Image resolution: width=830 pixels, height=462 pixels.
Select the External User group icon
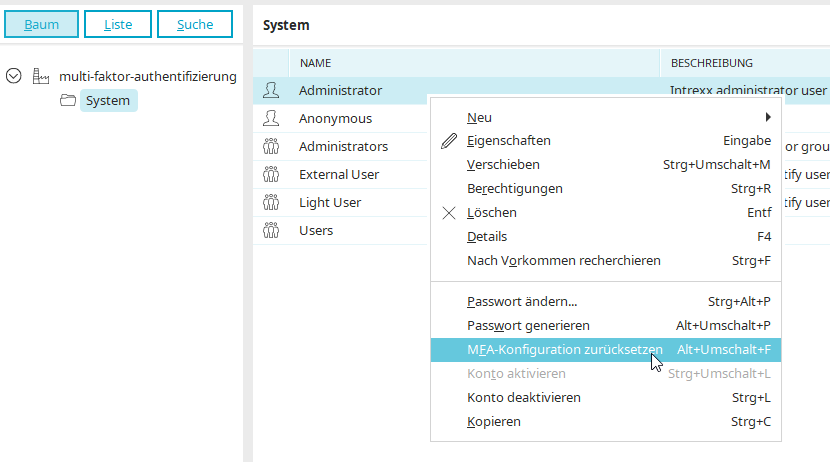(x=271, y=174)
